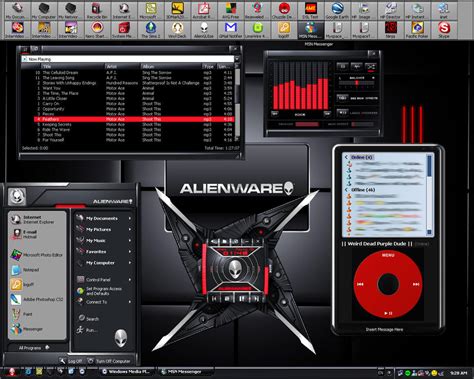Screen dimensions: 474x379
Task: Launch the AlienGUIse shortcut icon
Action: [x=204, y=30]
